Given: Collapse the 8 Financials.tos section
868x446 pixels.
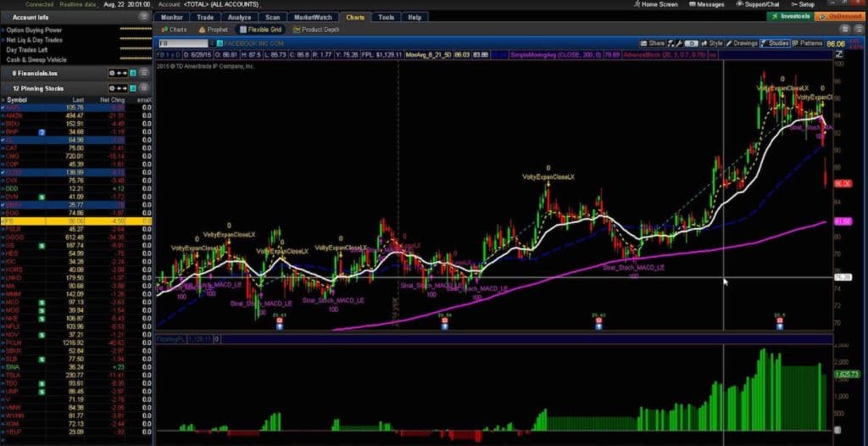Looking at the screenshot, I should (6, 73).
